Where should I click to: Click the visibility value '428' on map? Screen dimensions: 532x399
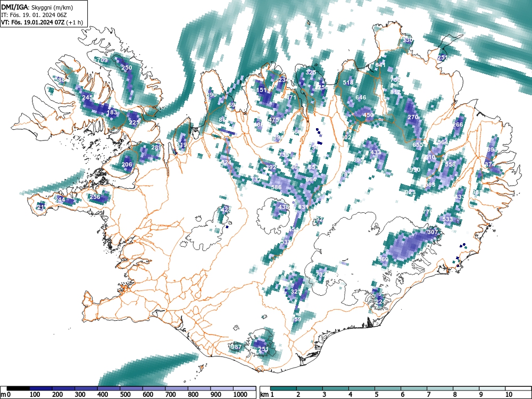point(226,210)
